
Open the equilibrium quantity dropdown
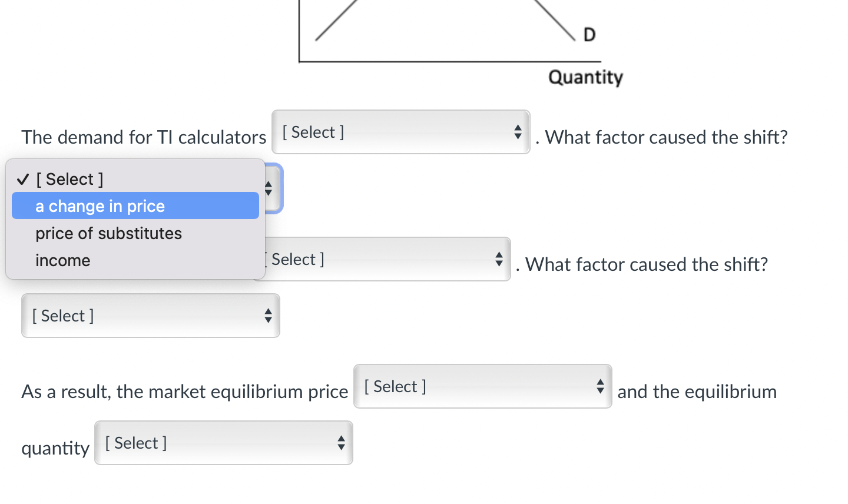point(223,443)
